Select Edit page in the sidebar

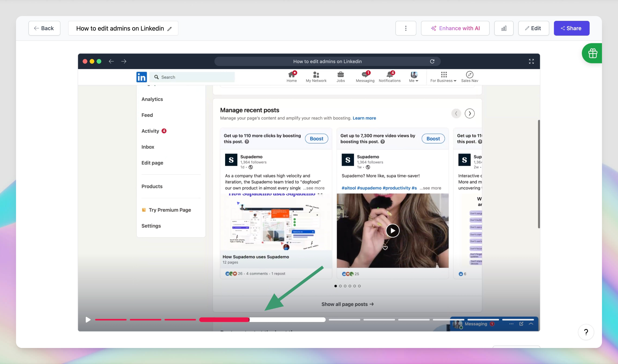pos(152,163)
